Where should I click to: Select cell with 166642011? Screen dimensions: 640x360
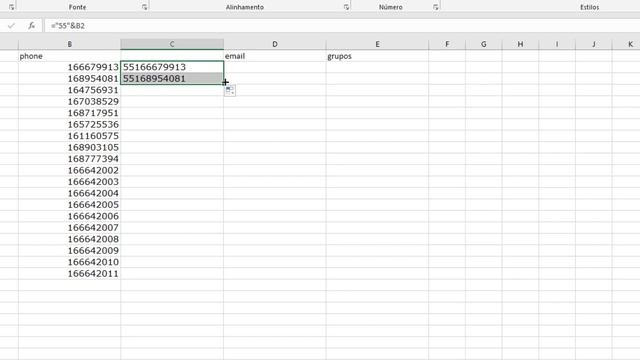(x=69, y=273)
